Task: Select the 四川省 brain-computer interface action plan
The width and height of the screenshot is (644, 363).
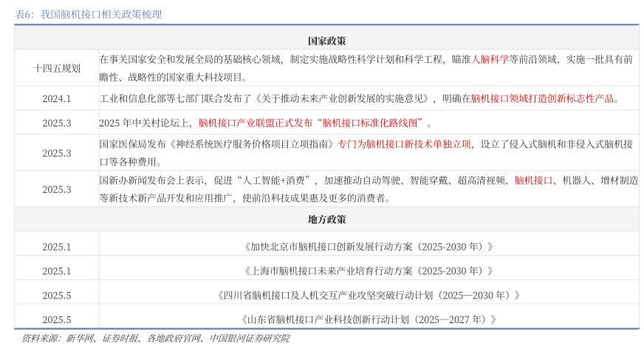Action: [x=368, y=296]
